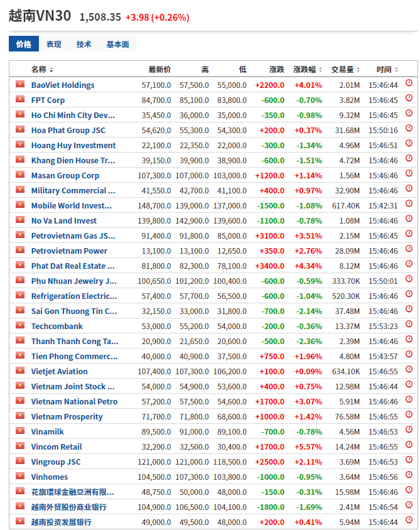This screenshot has width=420, height=530.
Task: Open the Vincom Retail stock link
Action: tap(57, 447)
